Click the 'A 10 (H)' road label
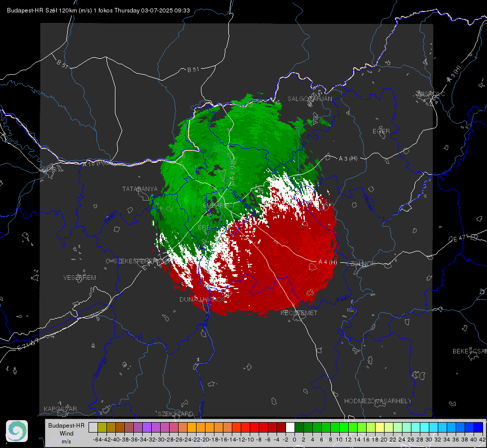Screen dimensions: 487x448 point(94,164)
